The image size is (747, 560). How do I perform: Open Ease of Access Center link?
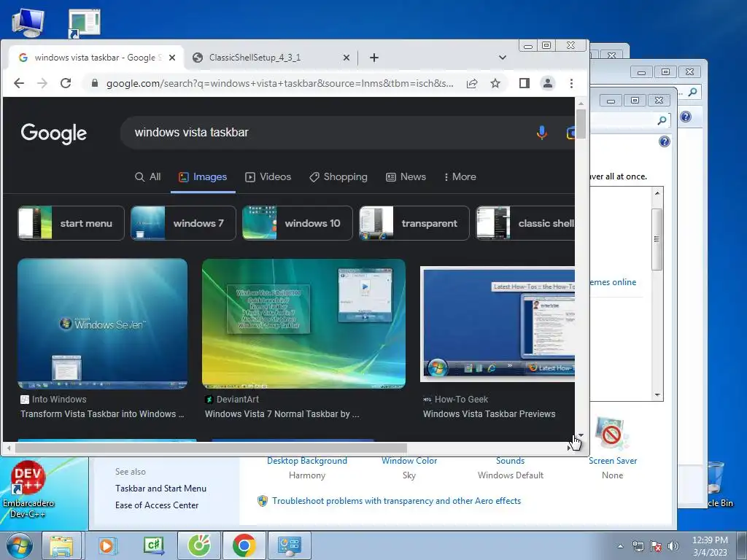click(x=157, y=505)
